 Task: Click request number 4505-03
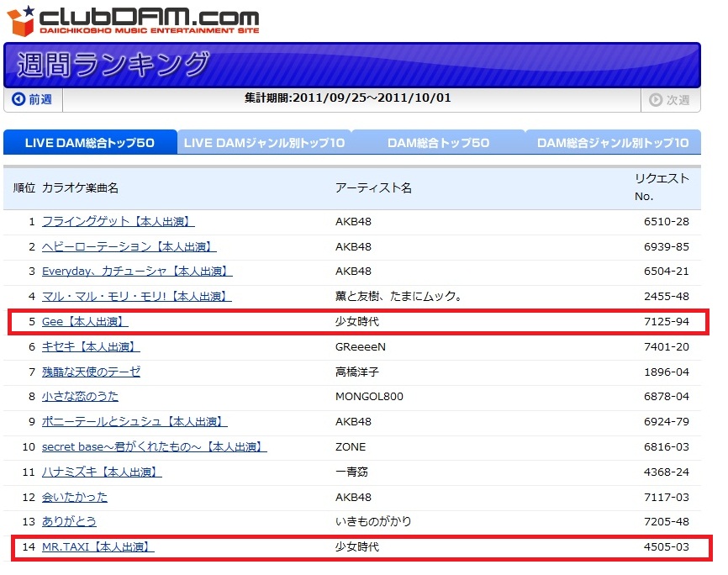tap(667, 546)
